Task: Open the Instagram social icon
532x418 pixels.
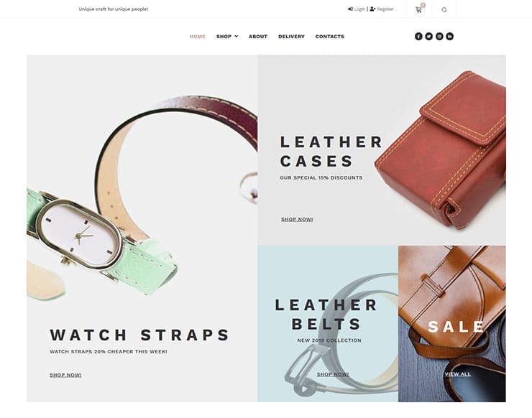Action: (x=439, y=37)
